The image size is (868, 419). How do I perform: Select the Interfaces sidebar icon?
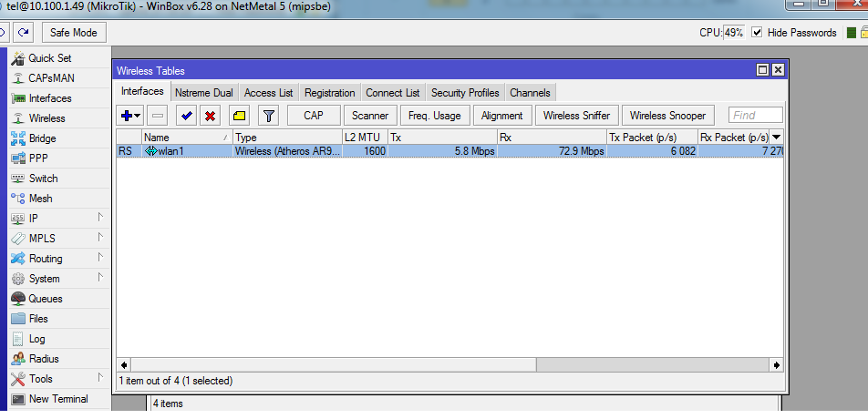coord(18,98)
